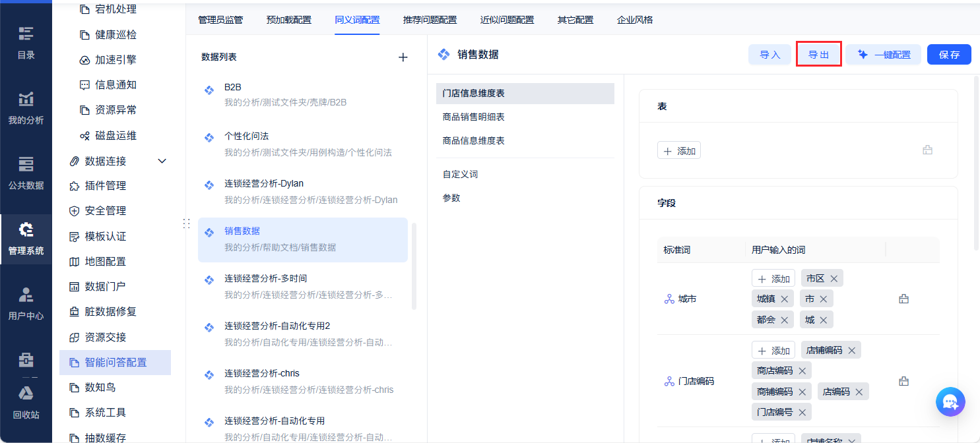Click the 导出 export button
Screen dimensions: 980x443
818,55
